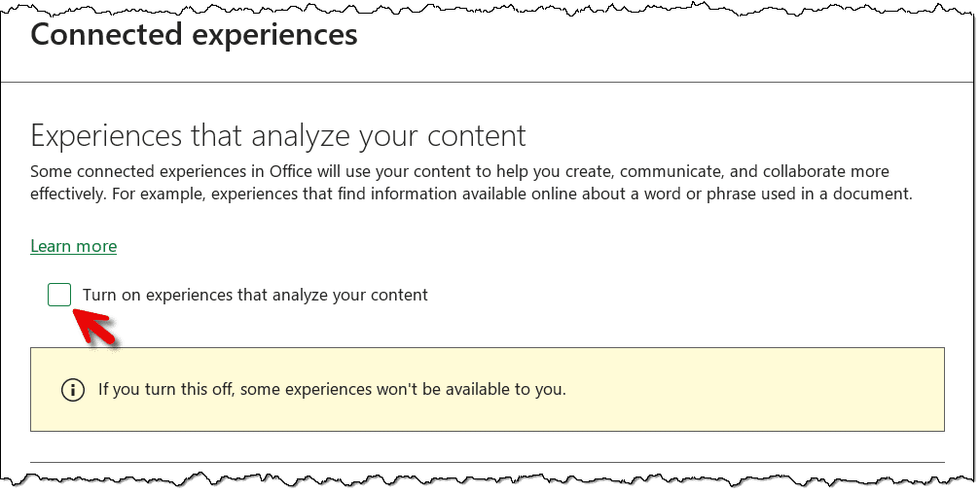980x494 pixels.
Task: Select the "Experiences that analyze your content" heading
Action: (278, 135)
